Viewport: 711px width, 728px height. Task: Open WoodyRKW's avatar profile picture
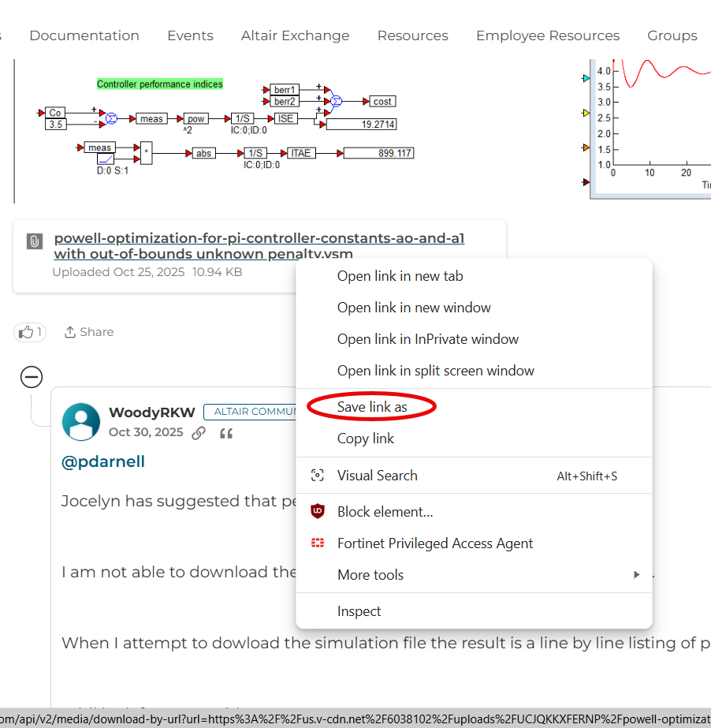pyautogui.click(x=81, y=421)
